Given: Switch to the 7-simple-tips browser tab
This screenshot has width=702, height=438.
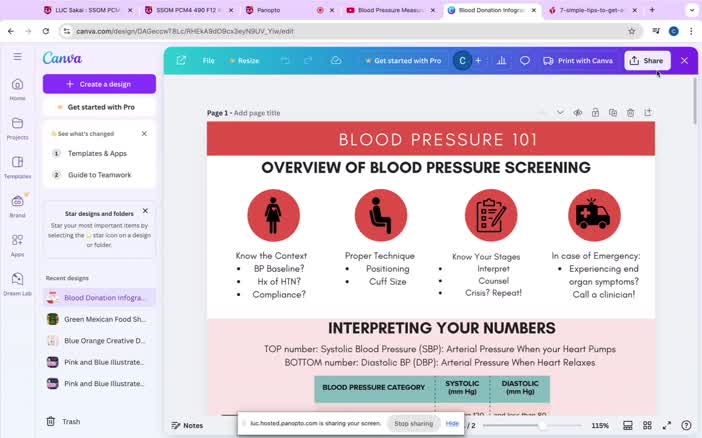Looking at the screenshot, I should pos(591,10).
